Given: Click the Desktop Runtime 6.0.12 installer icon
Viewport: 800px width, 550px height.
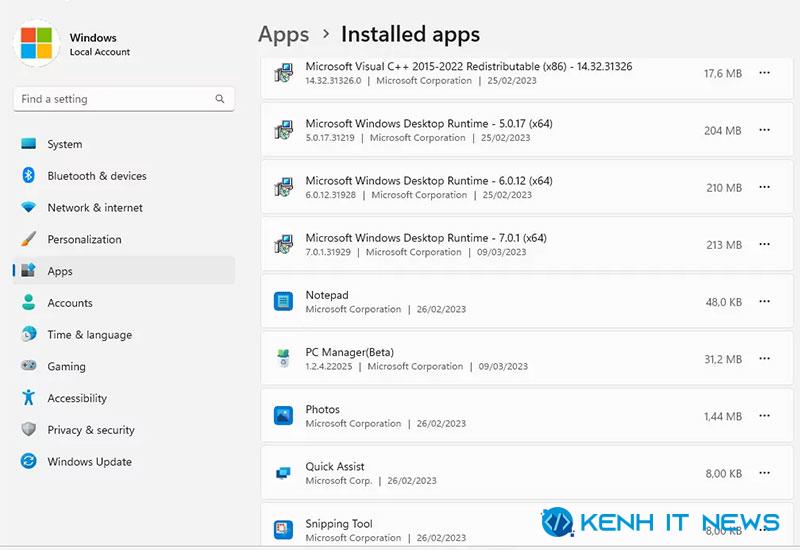Looking at the screenshot, I should pyautogui.click(x=284, y=187).
